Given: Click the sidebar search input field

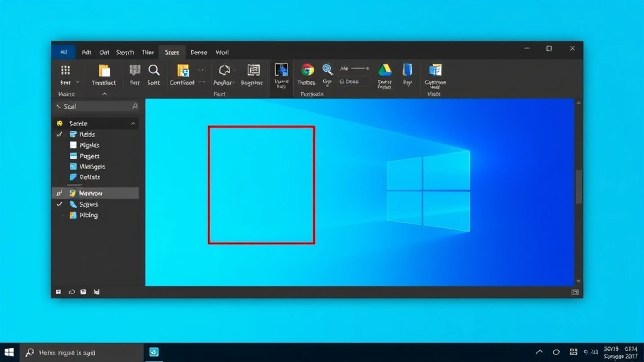Looking at the screenshot, I should [x=94, y=107].
